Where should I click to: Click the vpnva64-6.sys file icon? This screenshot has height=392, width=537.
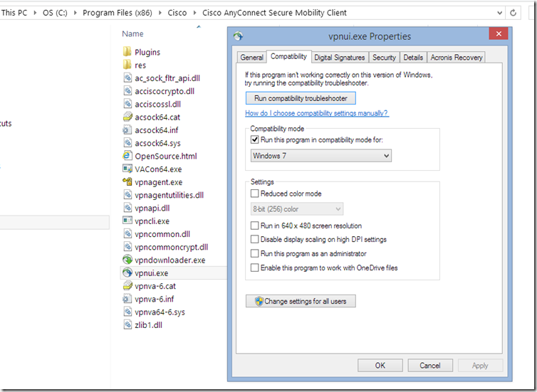tap(127, 312)
